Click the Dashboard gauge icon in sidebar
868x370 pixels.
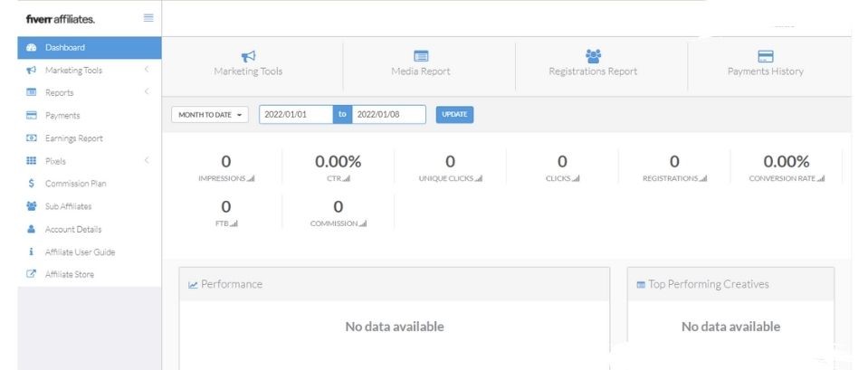click(31, 47)
